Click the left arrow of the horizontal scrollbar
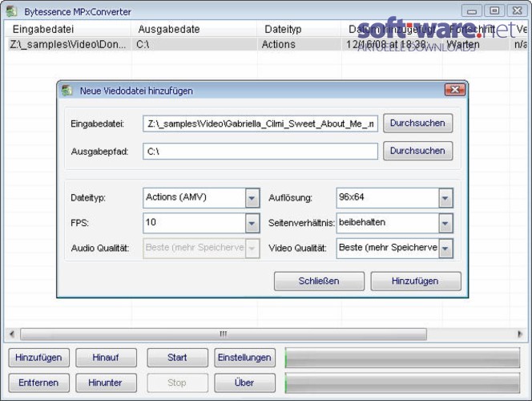This screenshot has height=401, width=532. pos(12,334)
